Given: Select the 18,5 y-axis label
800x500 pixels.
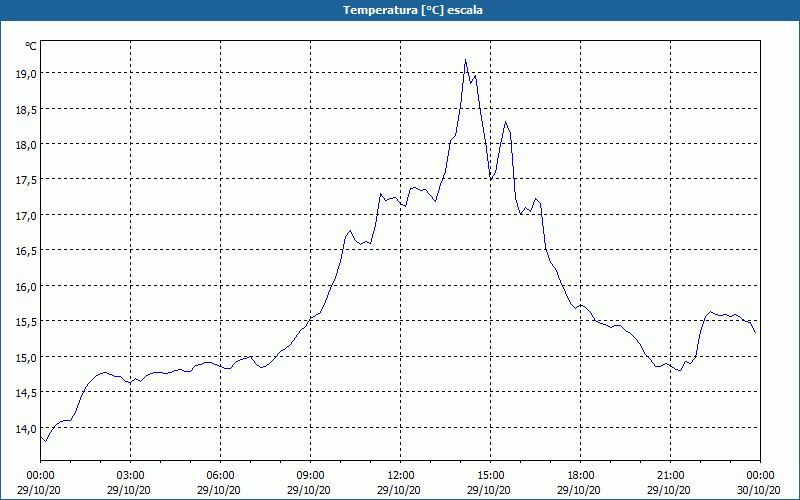Looking at the screenshot, I should (26, 110).
